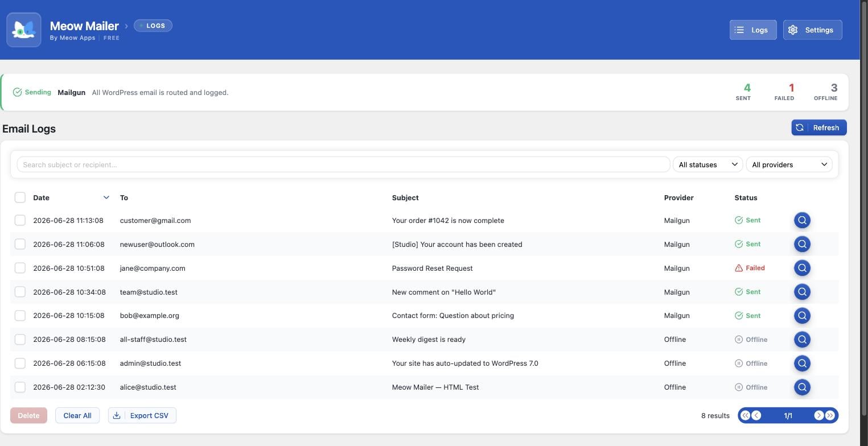
Task: View details of admin@studio.test email
Action: click(802, 364)
